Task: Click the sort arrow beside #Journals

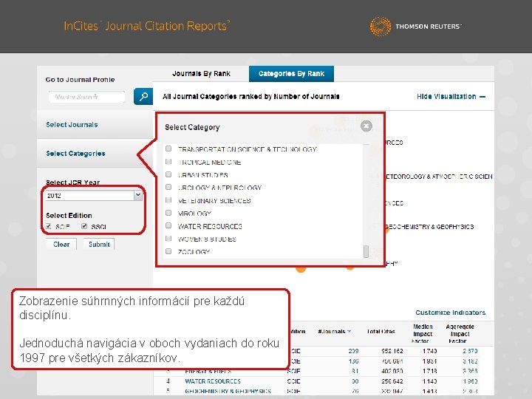Action: tap(349, 332)
